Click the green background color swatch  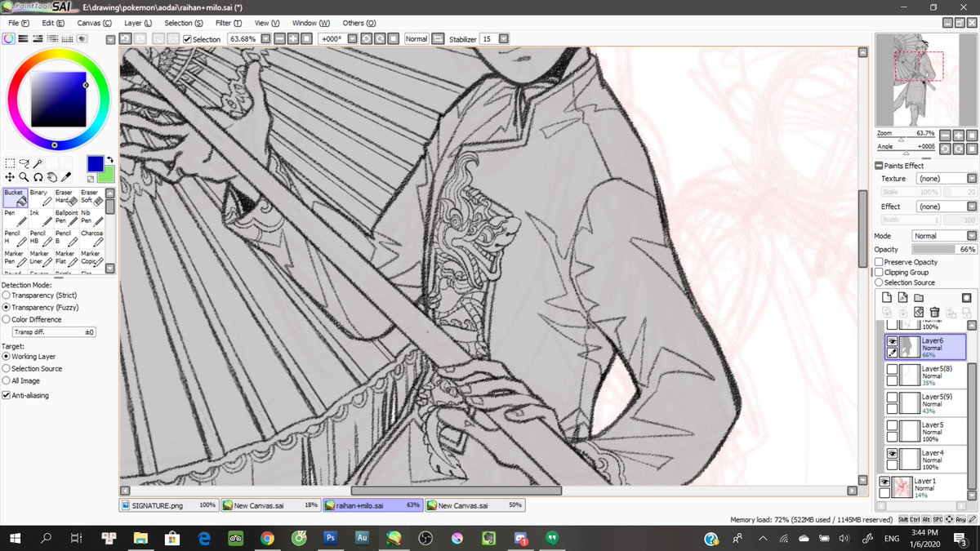[x=106, y=176]
